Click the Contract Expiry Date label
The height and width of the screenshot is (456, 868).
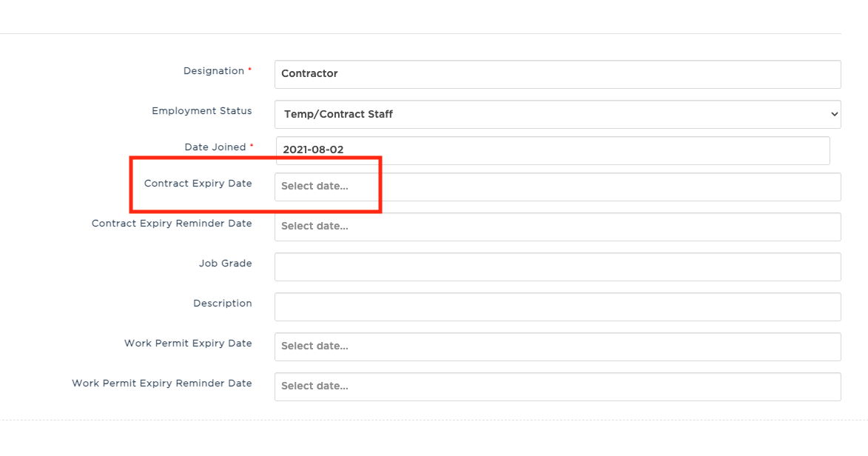click(x=198, y=184)
